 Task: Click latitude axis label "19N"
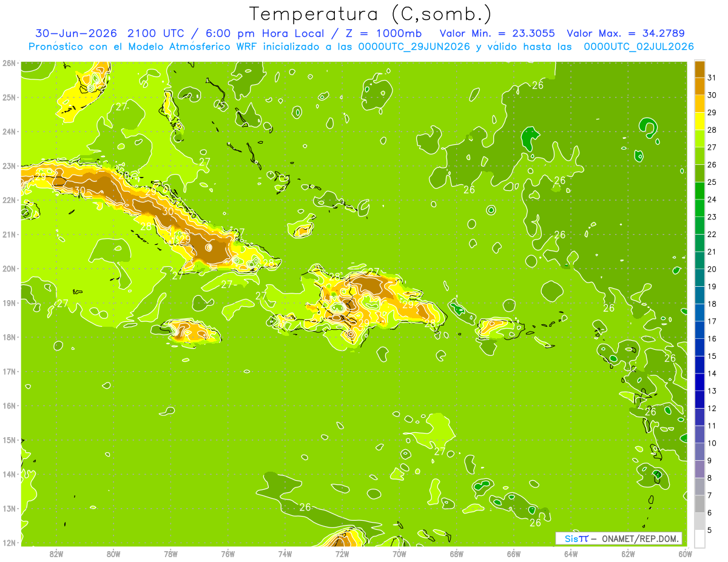coord(9,303)
